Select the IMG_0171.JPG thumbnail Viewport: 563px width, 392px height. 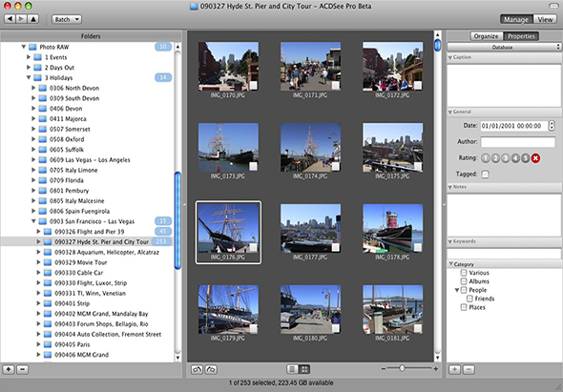[x=310, y=66]
